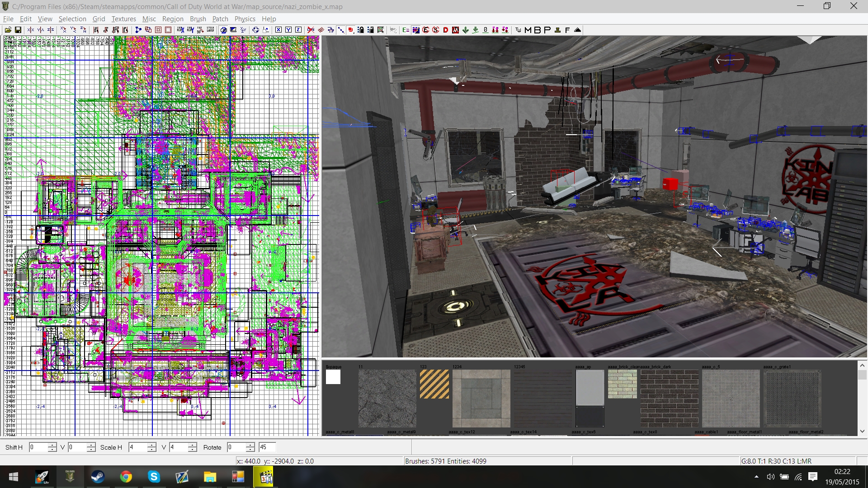
Task: Click the Tex Flip X toolbar icon
Action: (x=180, y=30)
